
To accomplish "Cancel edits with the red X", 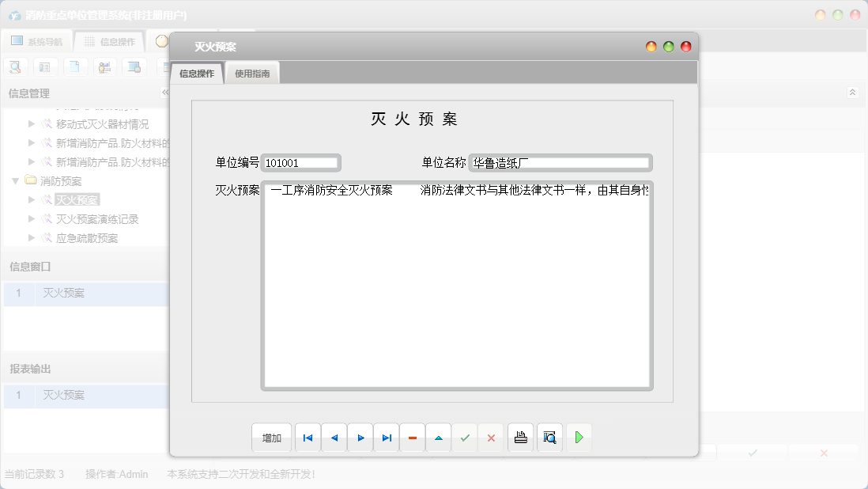I will tap(491, 437).
